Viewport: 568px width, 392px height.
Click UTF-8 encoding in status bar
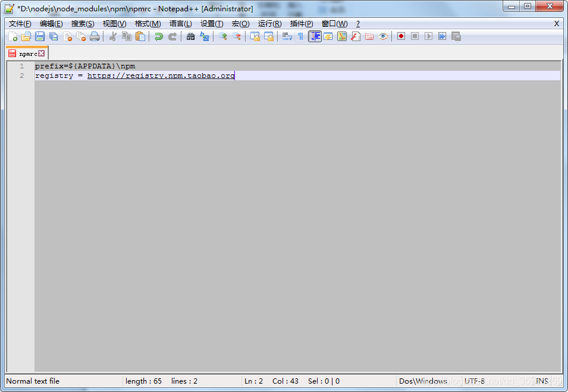click(475, 381)
